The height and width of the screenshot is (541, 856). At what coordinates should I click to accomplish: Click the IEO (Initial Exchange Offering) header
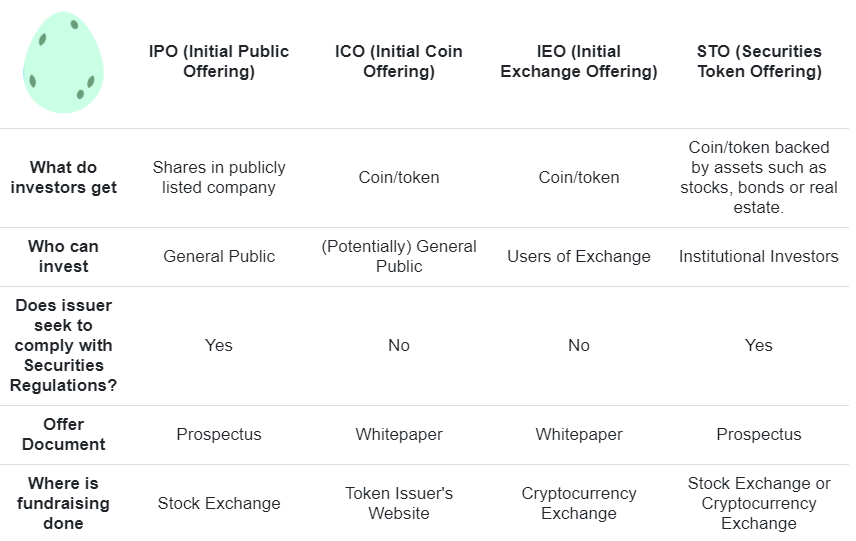click(579, 61)
